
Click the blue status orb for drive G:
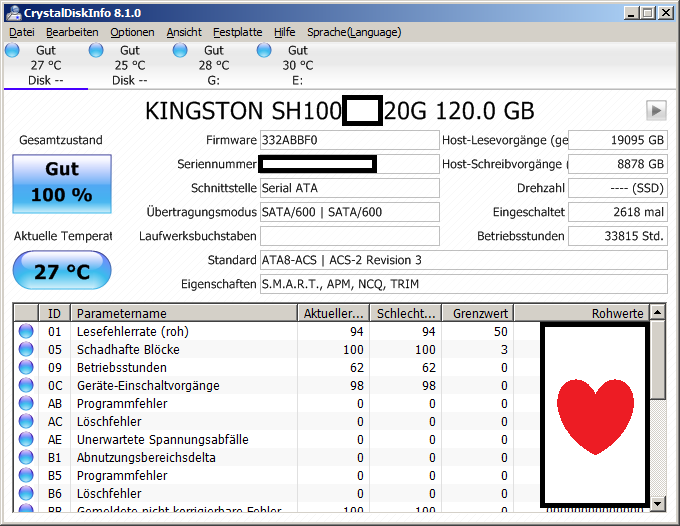click(x=180, y=50)
